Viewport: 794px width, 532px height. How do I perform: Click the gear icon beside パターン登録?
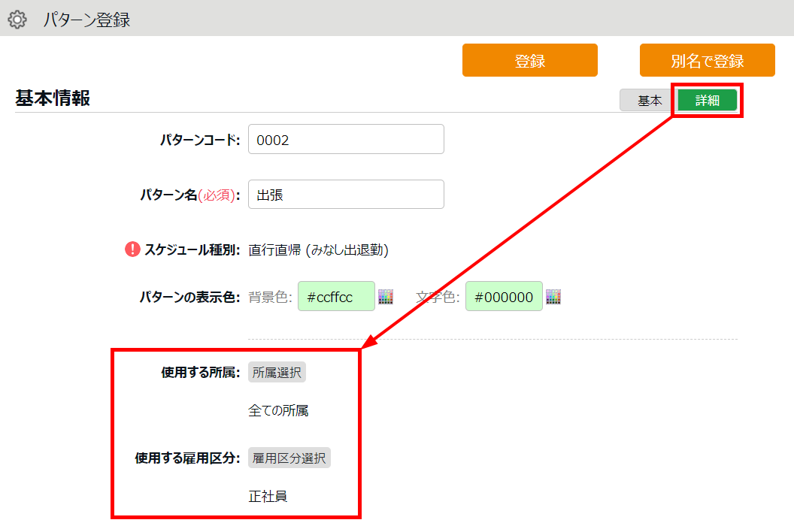click(17, 20)
